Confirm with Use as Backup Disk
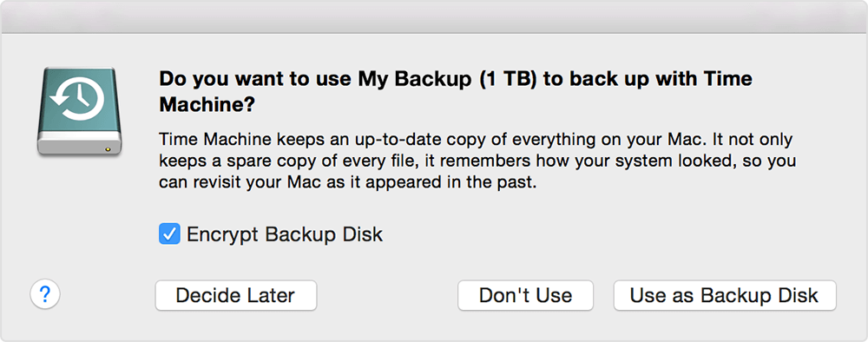 (x=725, y=295)
